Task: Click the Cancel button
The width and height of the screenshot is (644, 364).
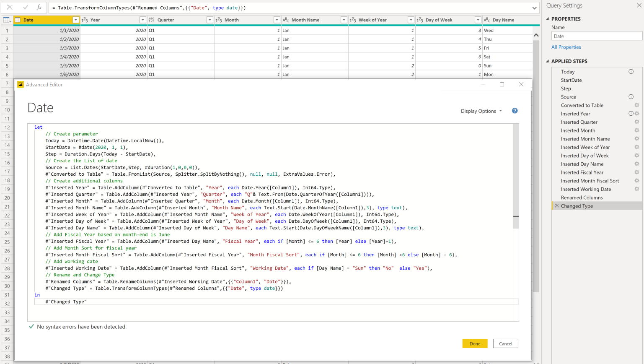Action: tap(506, 343)
